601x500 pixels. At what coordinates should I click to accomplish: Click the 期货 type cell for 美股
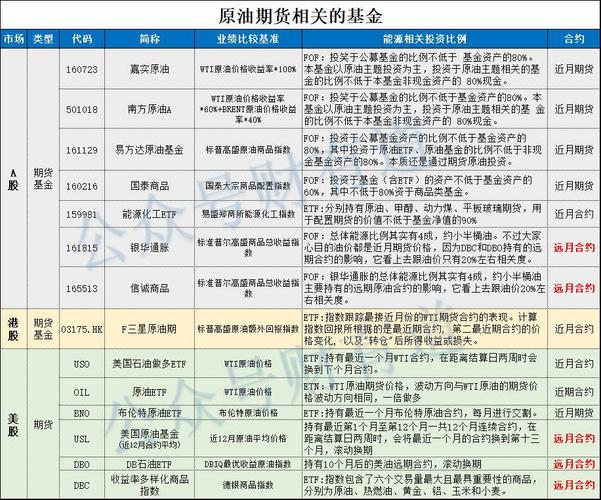coord(43,425)
